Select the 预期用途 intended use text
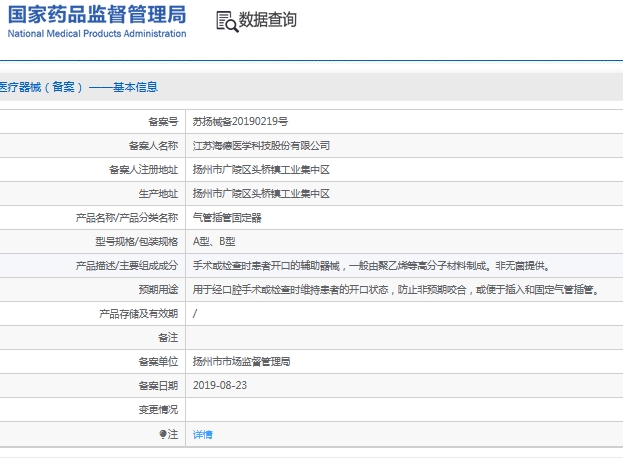The height and width of the screenshot is (458, 623). (397, 290)
